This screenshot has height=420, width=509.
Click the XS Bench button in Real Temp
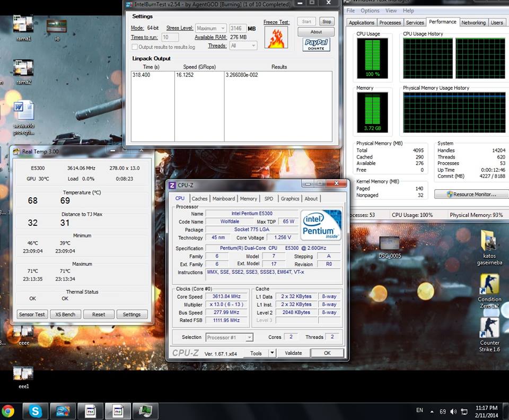tap(65, 314)
